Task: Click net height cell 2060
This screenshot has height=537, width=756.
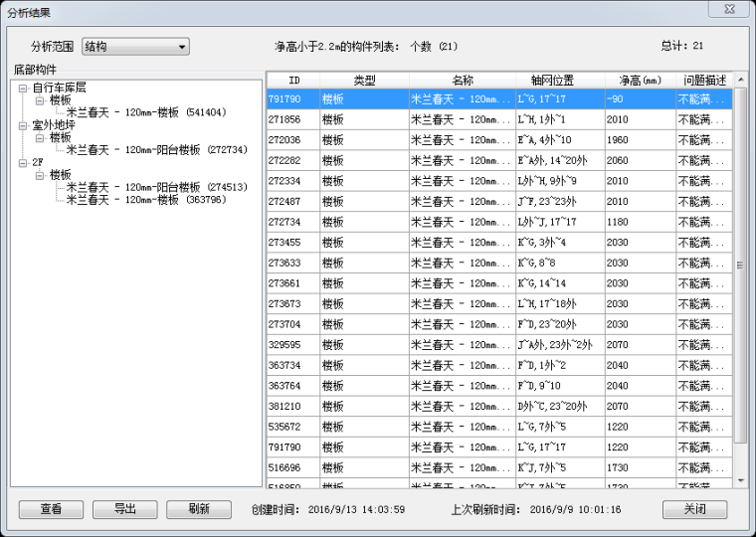Action: [641, 160]
